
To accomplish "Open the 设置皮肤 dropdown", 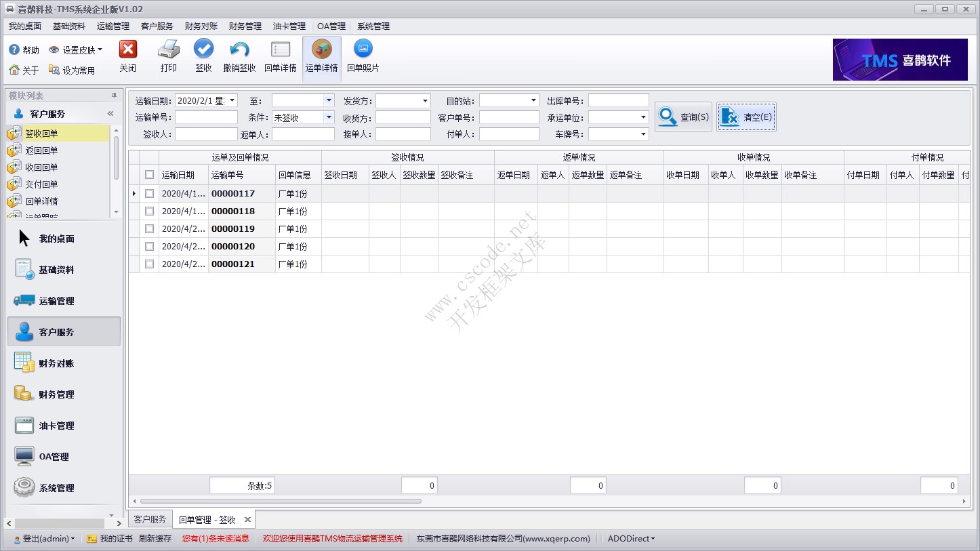I will tap(76, 50).
